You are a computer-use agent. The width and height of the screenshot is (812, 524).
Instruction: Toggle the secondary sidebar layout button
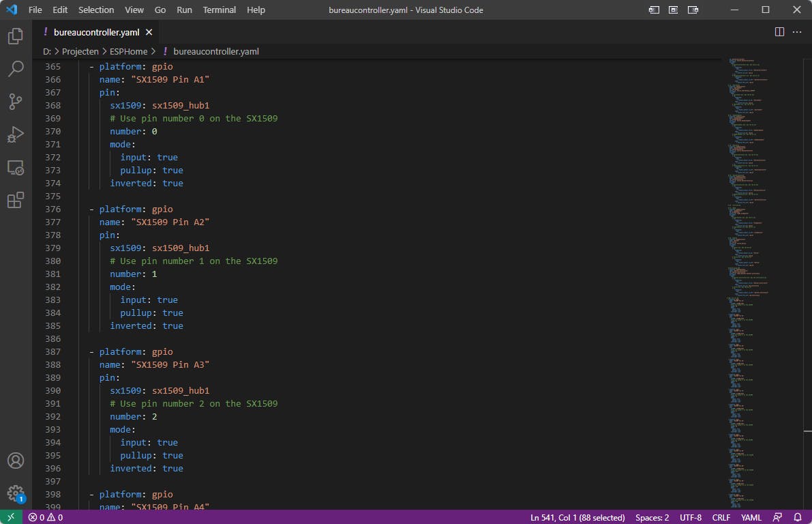pyautogui.click(x=693, y=10)
